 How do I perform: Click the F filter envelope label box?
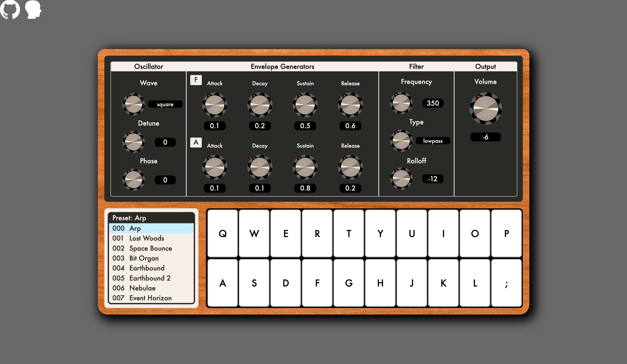coord(196,80)
